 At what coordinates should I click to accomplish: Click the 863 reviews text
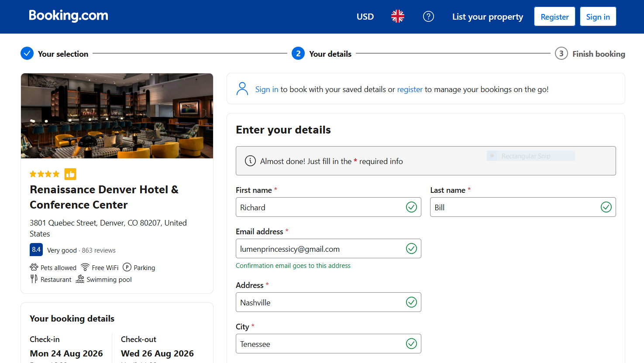[99, 250]
